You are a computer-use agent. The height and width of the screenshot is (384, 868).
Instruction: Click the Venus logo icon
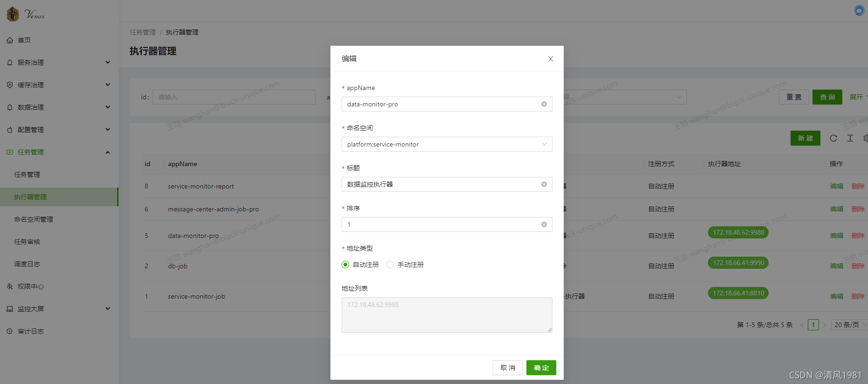point(13,14)
